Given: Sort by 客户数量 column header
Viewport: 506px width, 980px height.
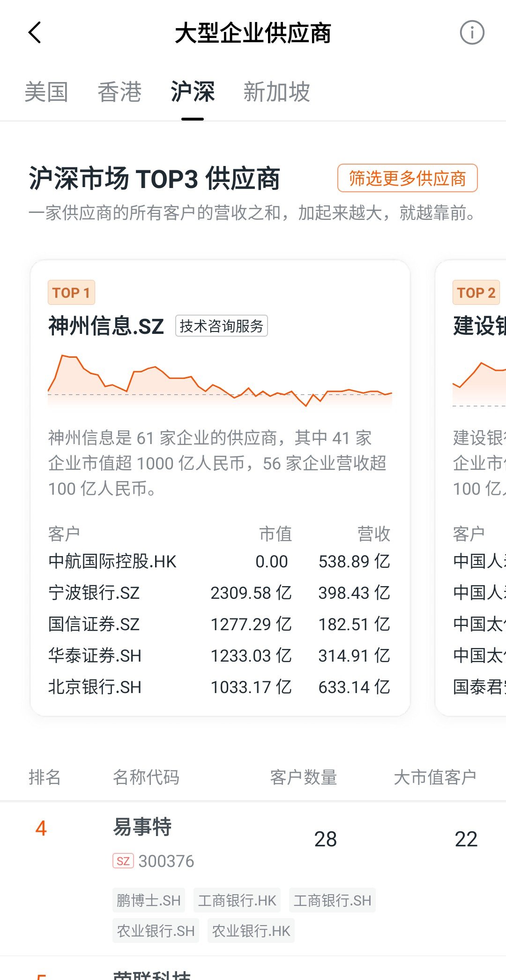Looking at the screenshot, I should click(304, 777).
